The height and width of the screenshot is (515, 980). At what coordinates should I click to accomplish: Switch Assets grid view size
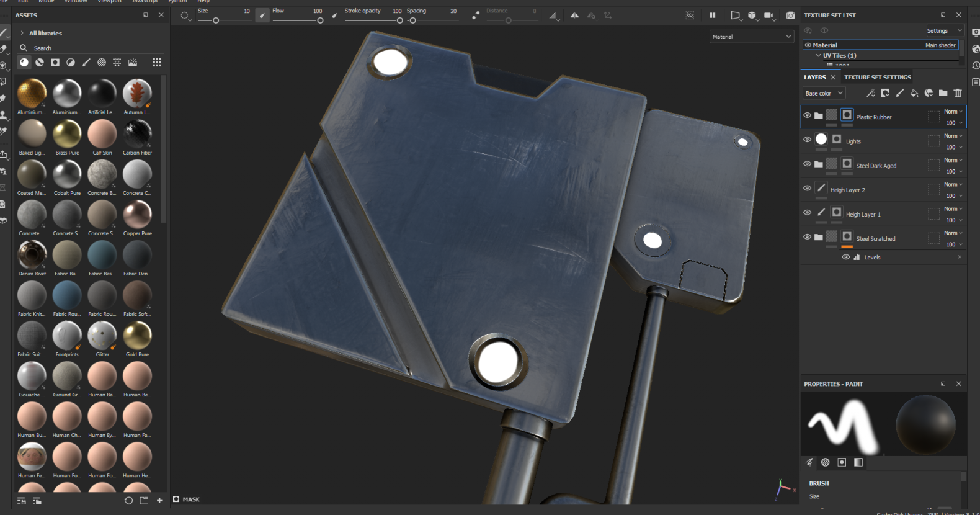pyautogui.click(x=157, y=62)
